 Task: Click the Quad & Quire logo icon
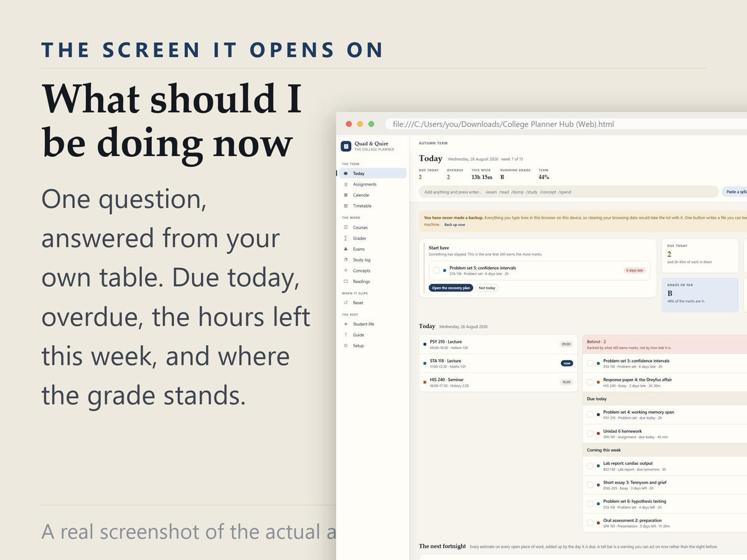click(346, 146)
